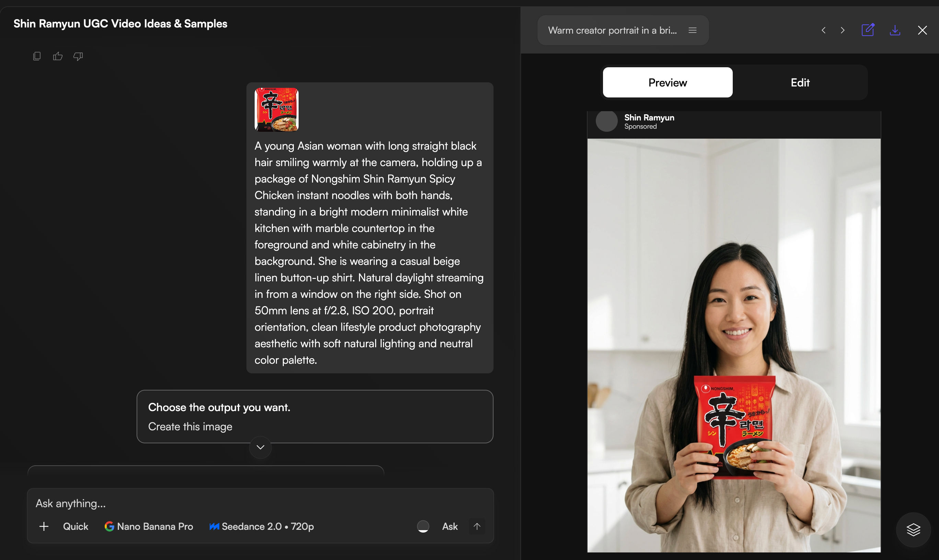Open the Nano Banana Pro model selector

pyautogui.click(x=149, y=526)
